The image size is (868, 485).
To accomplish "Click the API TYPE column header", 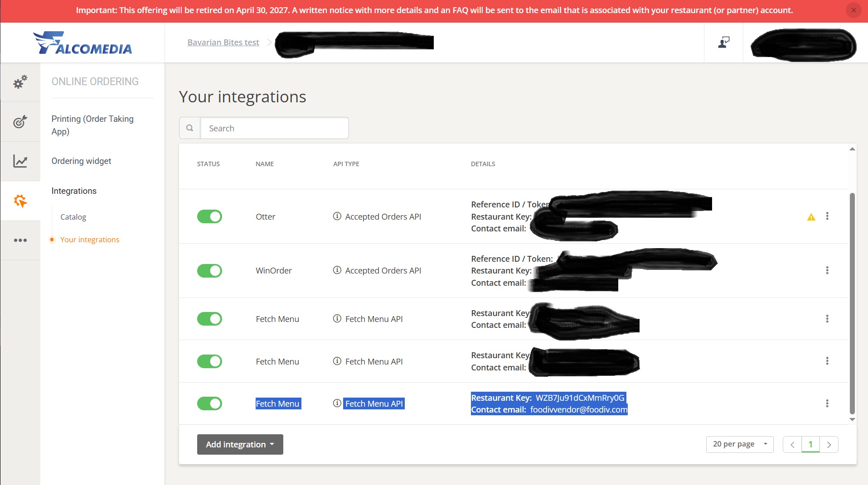I will pyautogui.click(x=346, y=164).
